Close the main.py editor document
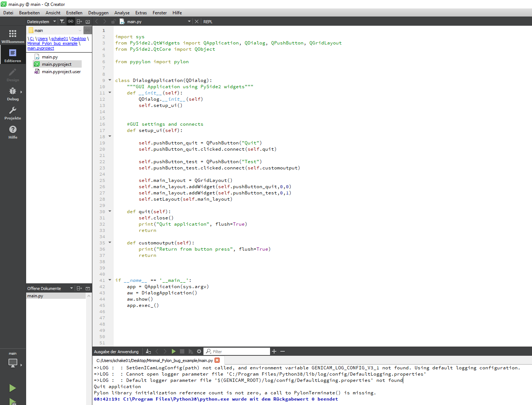The width and height of the screenshot is (532, 405). click(196, 22)
